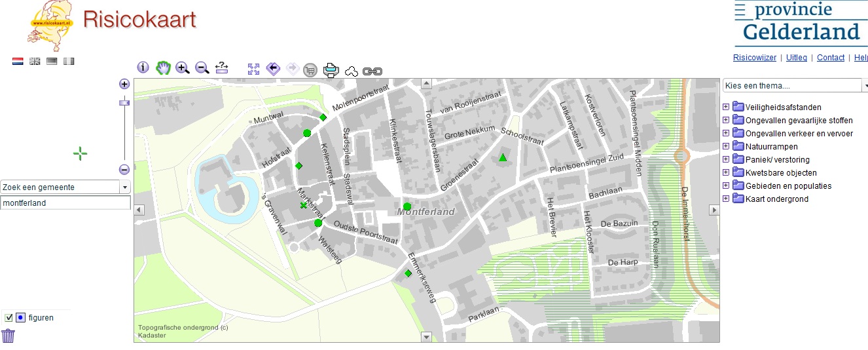Activate the pan hand tool
The height and width of the screenshot is (350, 868).
163,68
